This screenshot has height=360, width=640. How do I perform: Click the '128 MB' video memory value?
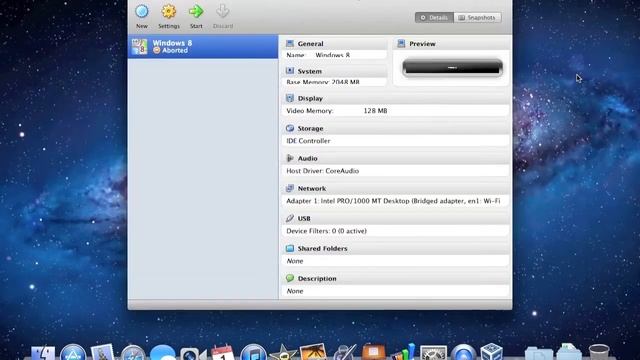[375, 111]
